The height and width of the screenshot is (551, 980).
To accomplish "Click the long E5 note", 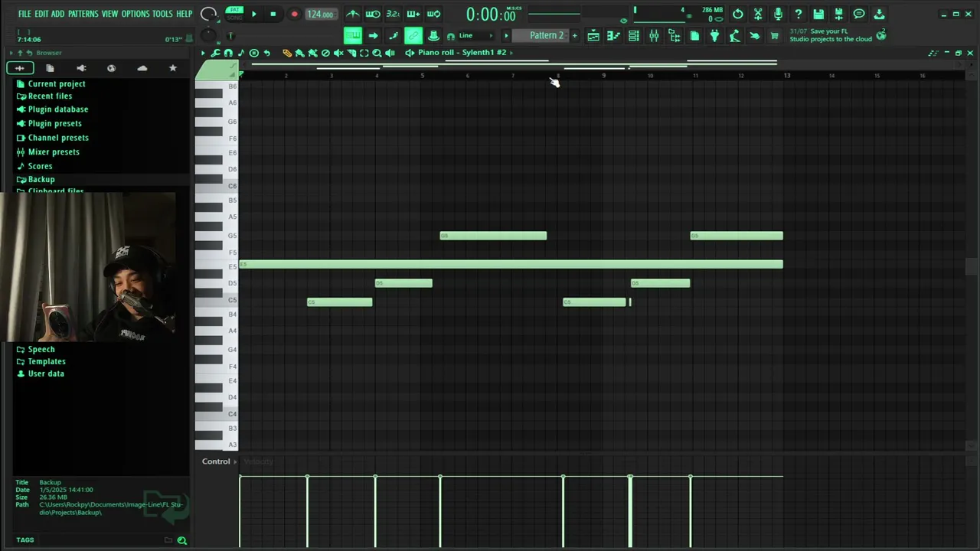I will 511,265.
